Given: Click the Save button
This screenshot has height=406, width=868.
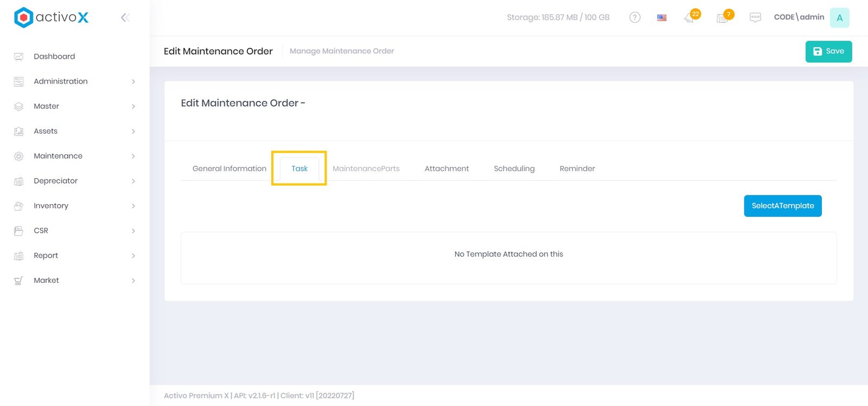Looking at the screenshot, I should [x=828, y=52].
